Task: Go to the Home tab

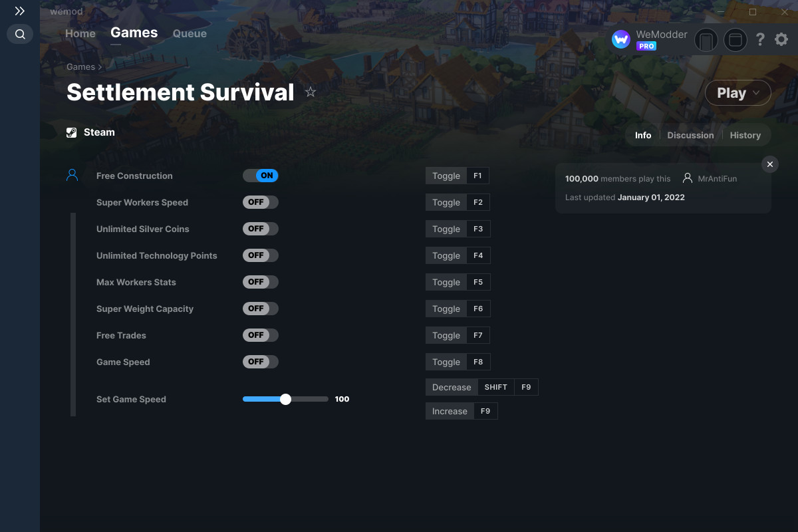Action: pos(80,33)
